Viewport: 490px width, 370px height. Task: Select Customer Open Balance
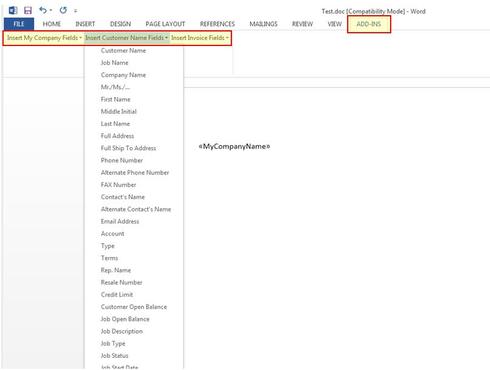point(134,307)
